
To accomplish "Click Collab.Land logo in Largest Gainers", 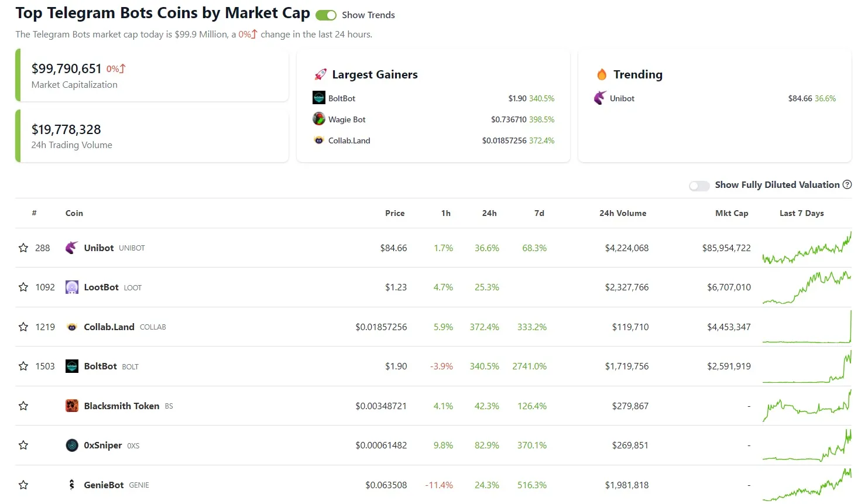I will pos(319,140).
